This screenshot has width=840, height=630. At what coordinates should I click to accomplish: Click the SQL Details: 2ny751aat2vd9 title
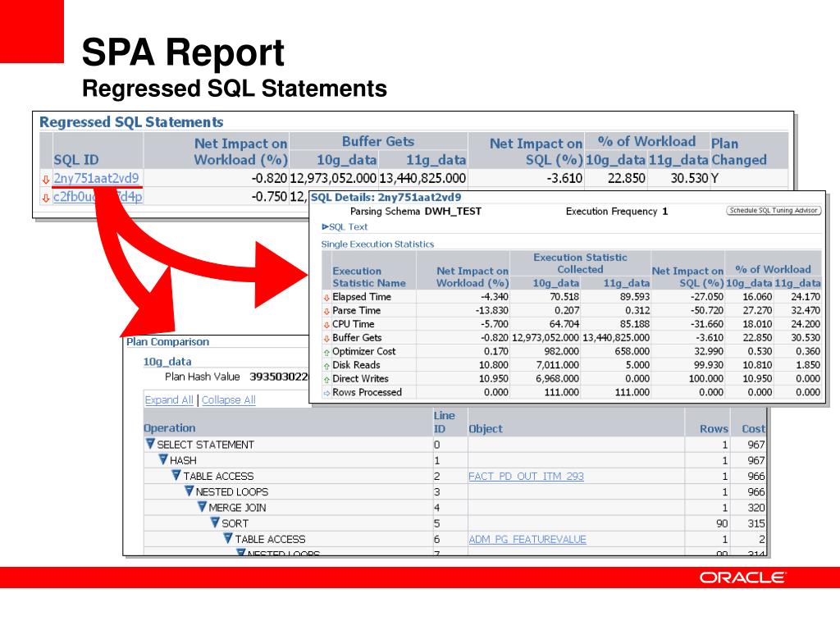(386, 197)
